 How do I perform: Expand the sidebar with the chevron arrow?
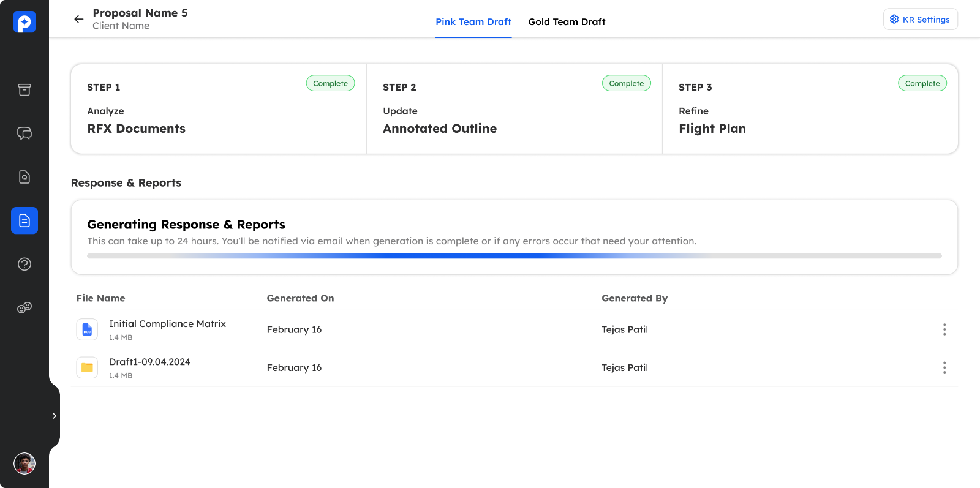pos(55,416)
